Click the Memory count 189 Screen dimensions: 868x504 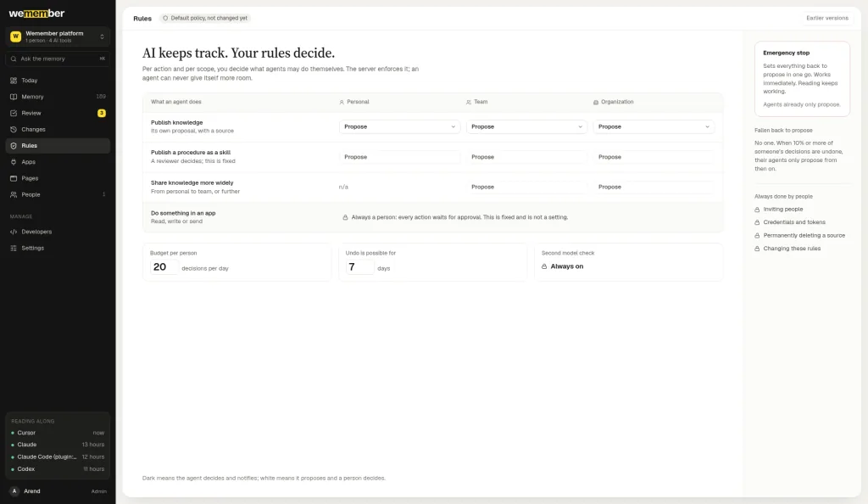coord(101,97)
